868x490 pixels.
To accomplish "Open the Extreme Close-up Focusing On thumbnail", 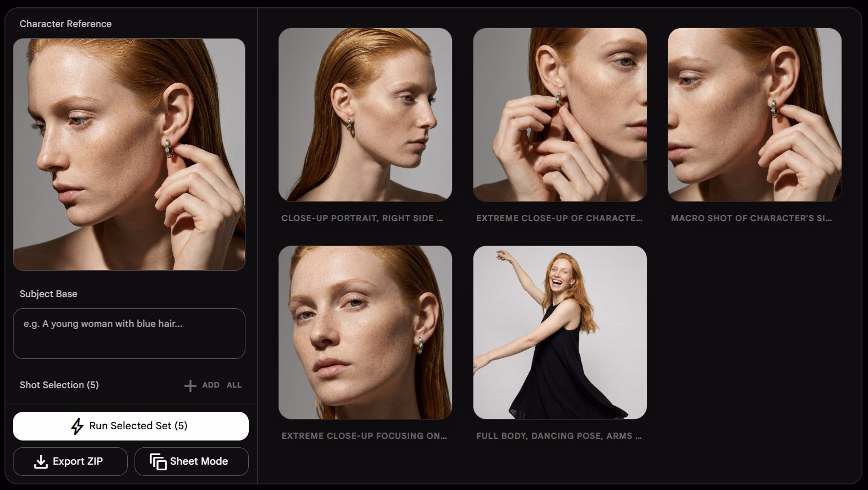I will click(x=365, y=332).
